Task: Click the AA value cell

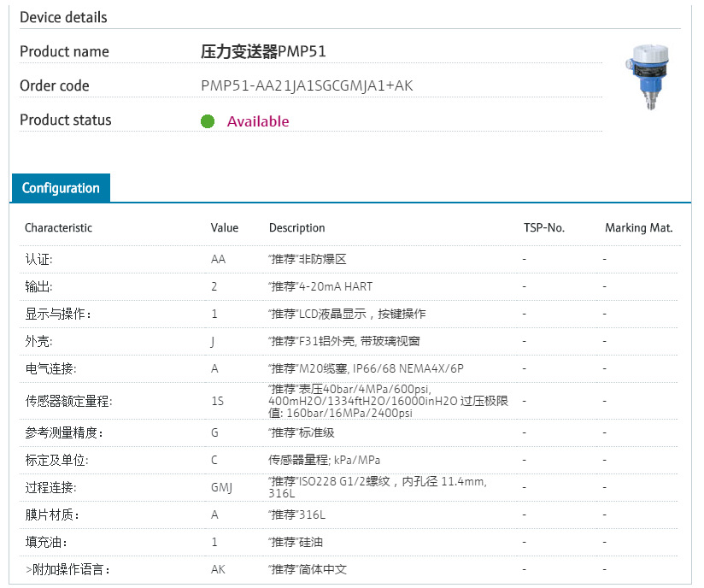Action: point(218,259)
